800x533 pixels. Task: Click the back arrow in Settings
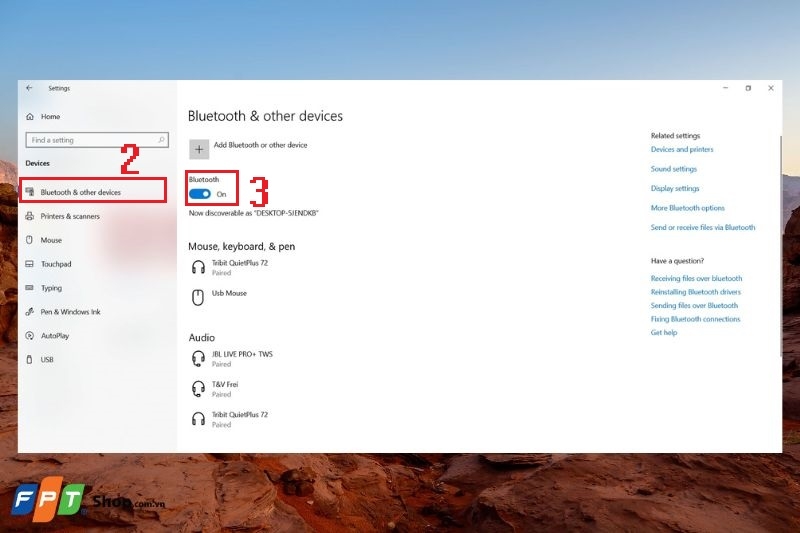click(29, 88)
